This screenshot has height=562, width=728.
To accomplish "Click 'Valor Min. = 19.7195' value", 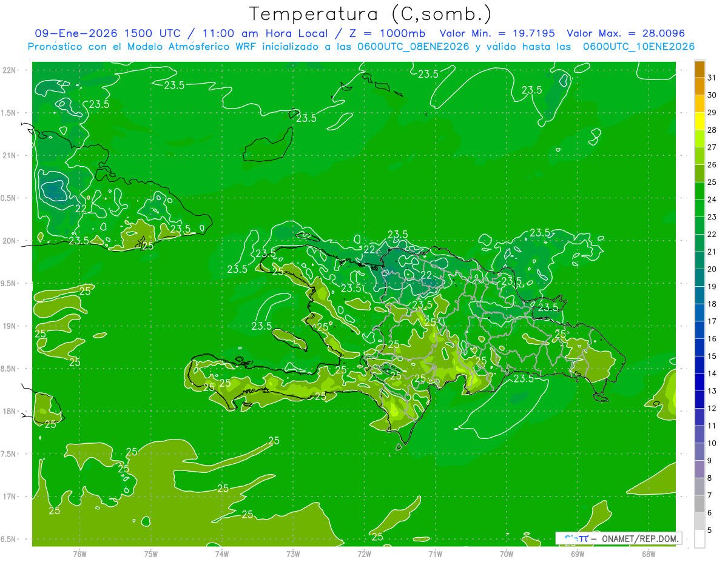I will tap(497, 33).
